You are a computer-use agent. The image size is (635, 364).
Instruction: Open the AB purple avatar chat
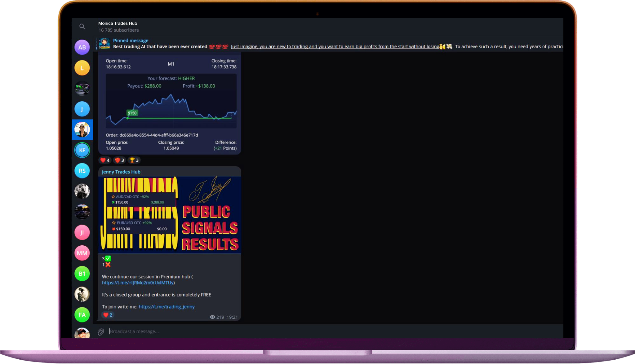point(82,47)
